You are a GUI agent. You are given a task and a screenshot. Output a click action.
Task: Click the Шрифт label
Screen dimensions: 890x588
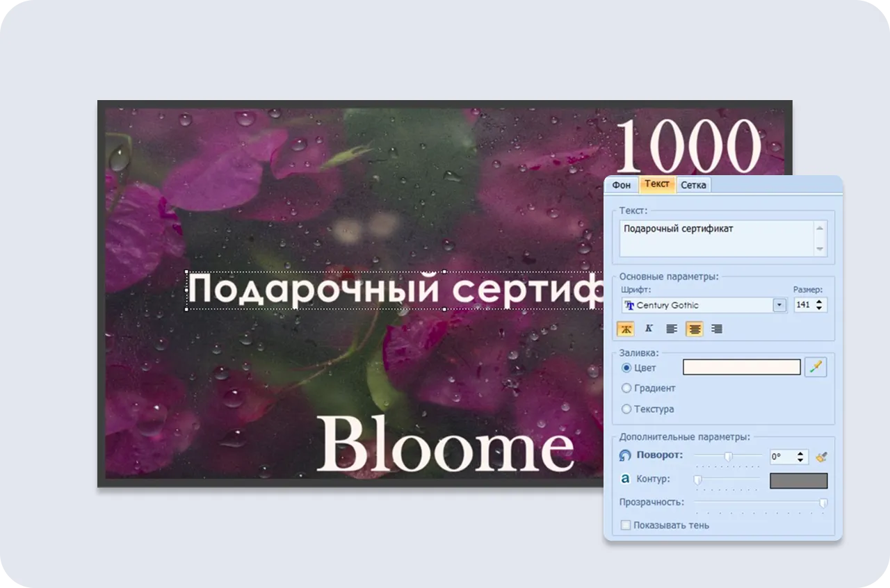click(635, 290)
